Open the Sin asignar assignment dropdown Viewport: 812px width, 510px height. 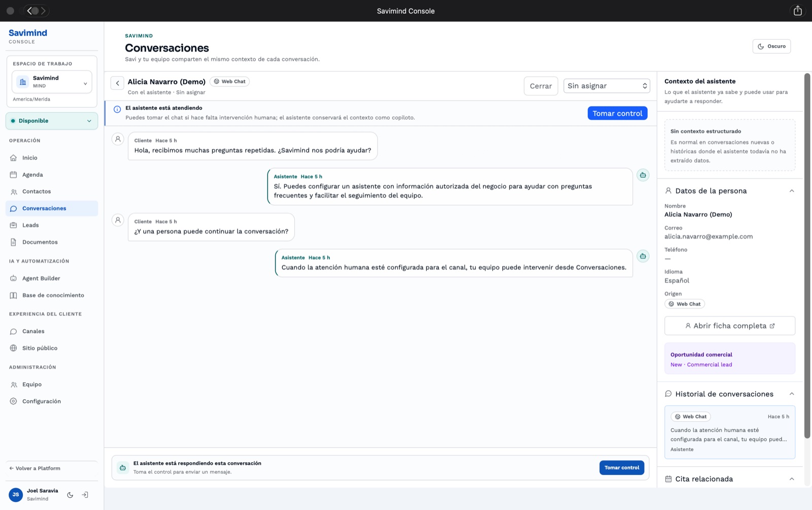click(x=607, y=86)
